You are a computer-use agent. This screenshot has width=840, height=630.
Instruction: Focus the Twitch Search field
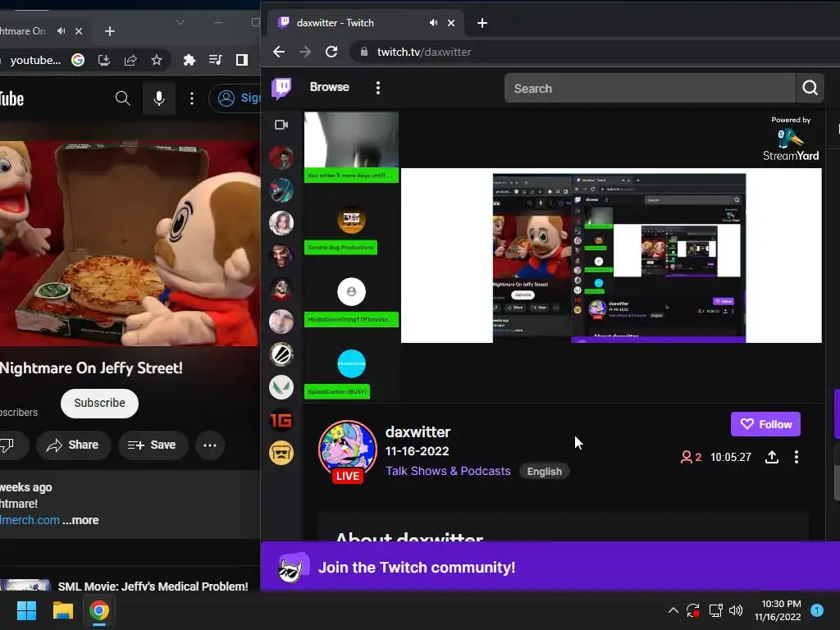pos(650,89)
